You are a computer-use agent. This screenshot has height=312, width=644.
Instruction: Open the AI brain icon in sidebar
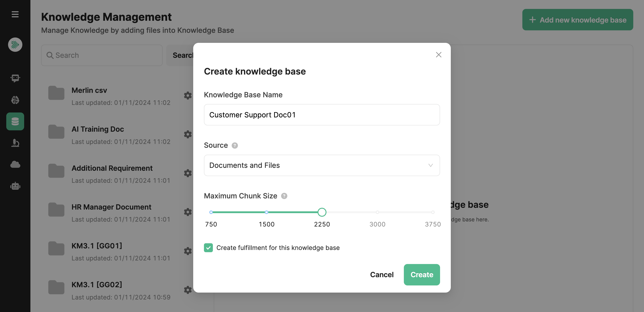(x=15, y=100)
